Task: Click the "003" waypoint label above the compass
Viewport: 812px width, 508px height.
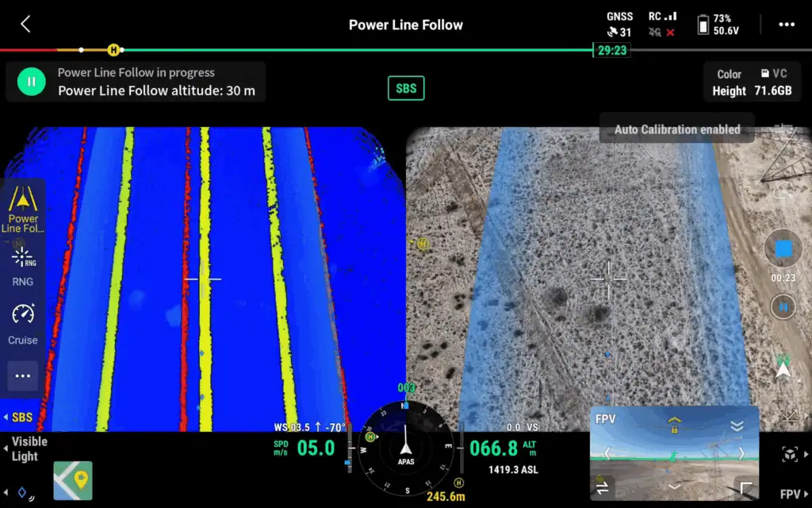Action: pos(406,387)
